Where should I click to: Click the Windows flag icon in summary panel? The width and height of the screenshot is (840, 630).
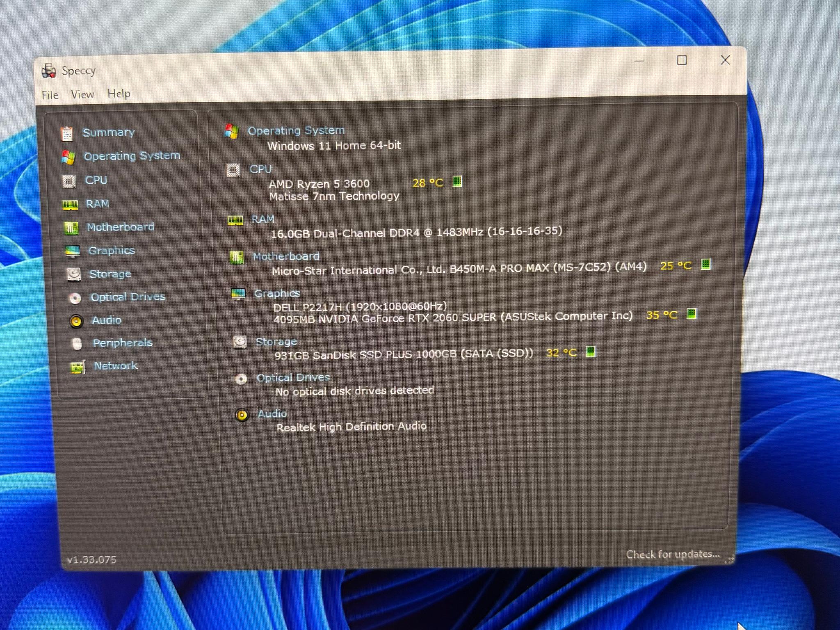pyautogui.click(x=232, y=131)
